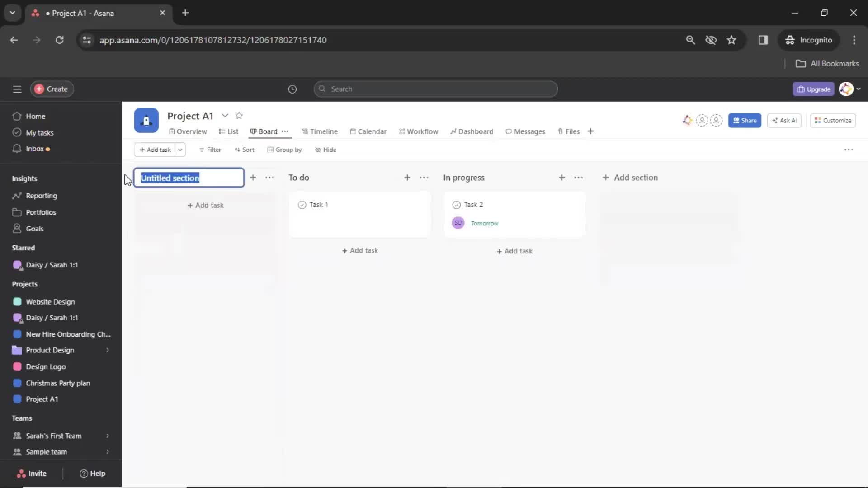Expand the Add task dropdown arrow
Image resolution: width=868 pixels, height=488 pixels.
pos(179,150)
